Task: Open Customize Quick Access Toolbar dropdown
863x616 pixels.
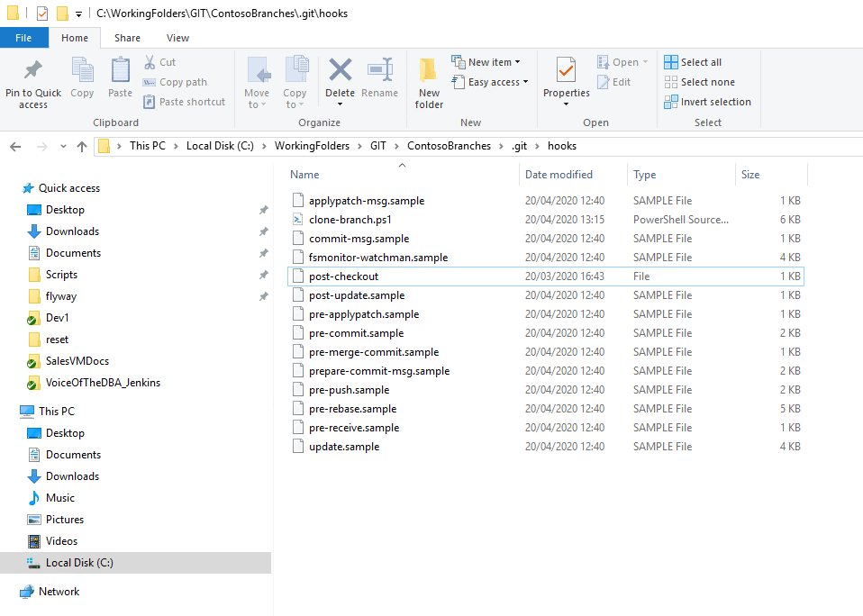Action: [78, 14]
